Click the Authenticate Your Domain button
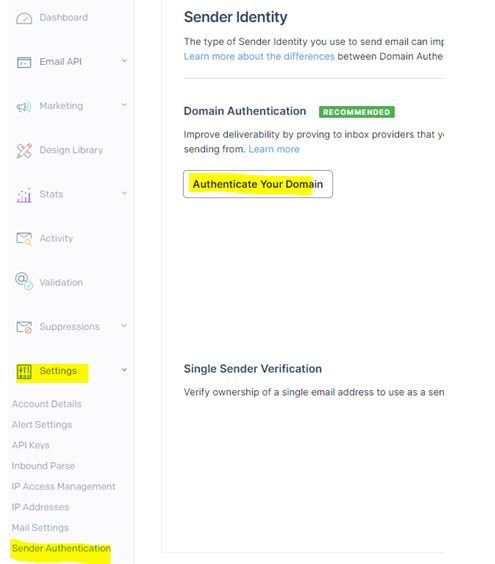The width and height of the screenshot is (495, 564). [258, 184]
